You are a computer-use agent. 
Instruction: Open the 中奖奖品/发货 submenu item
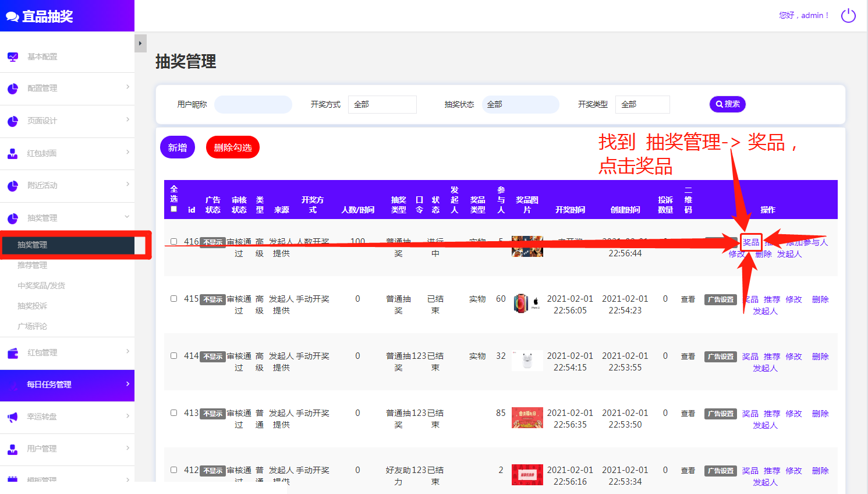click(41, 285)
